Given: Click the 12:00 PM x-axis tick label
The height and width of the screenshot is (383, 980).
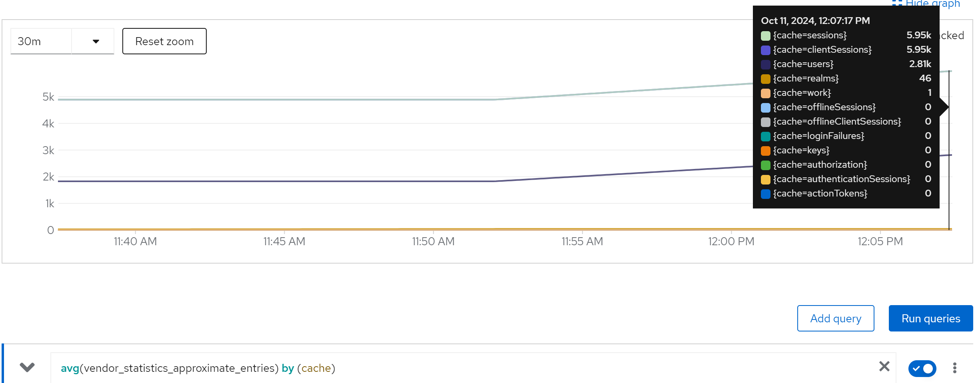Looking at the screenshot, I should [x=731, y=242].
